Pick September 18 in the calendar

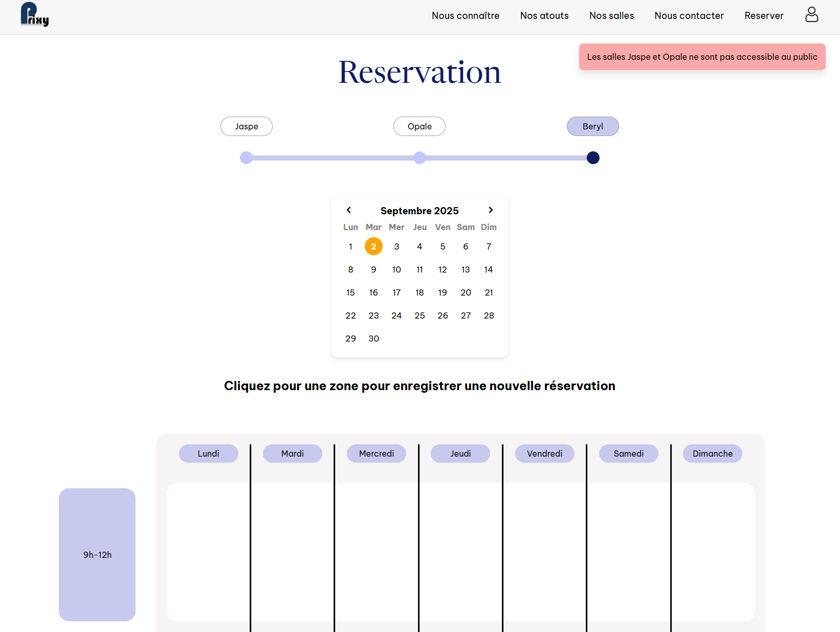(x=419, y=292)
